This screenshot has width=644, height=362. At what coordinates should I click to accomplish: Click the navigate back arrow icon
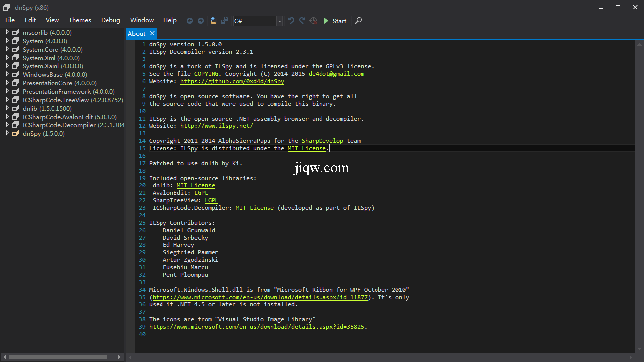190,21
